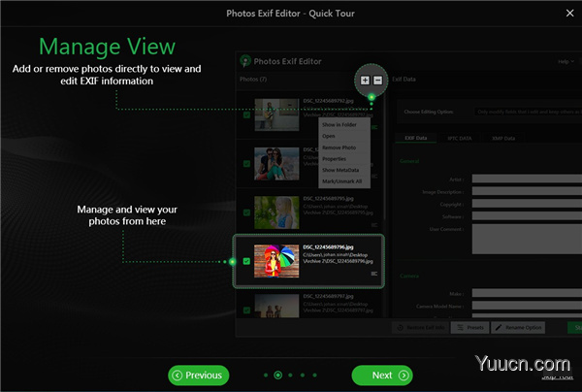The height and width of the screenshot is (392, 582).
Task: Switch to the IPTC DATA tab
Action: [x=460, y=139]
